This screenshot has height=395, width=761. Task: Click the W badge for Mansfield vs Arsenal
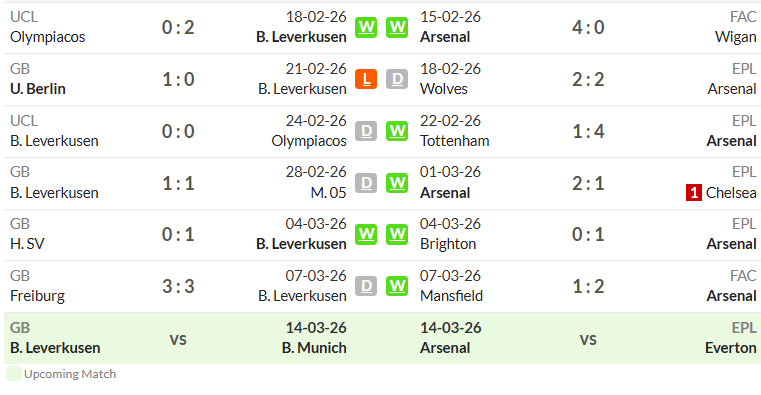tap(397, 286)
